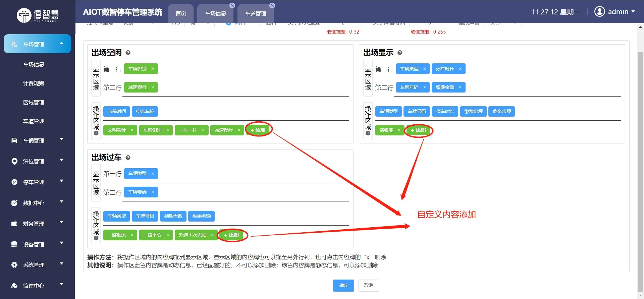
Task: Select 剩余余额 tag in the 出场显示 panel
Action: [x=502, y=111]
